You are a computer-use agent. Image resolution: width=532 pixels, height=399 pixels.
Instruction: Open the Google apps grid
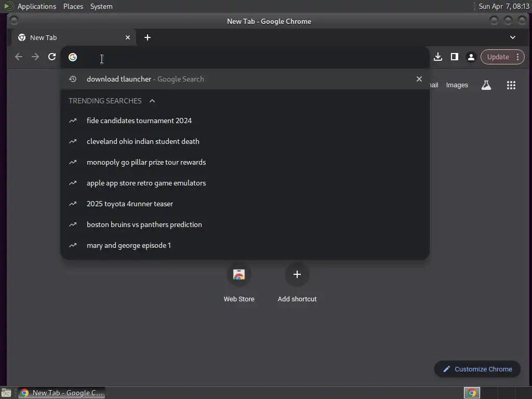click(511, 85)
